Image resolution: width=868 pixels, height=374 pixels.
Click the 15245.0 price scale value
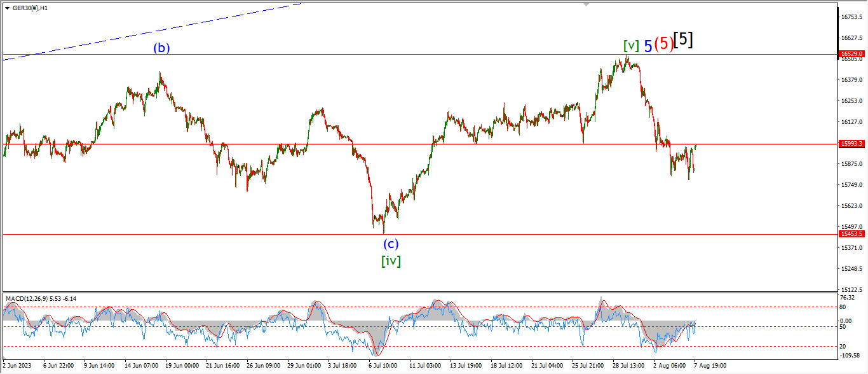point(851,268)
